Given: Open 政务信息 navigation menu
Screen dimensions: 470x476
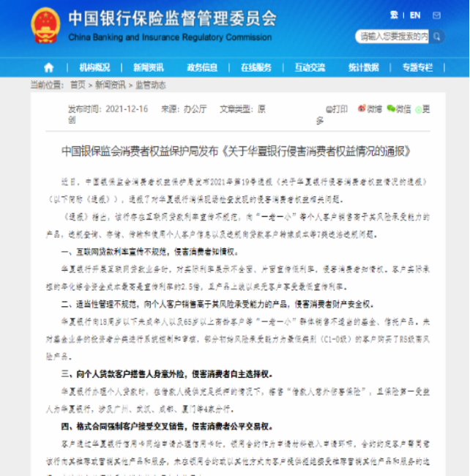Looking at the screenshot, I should point(202,67).
